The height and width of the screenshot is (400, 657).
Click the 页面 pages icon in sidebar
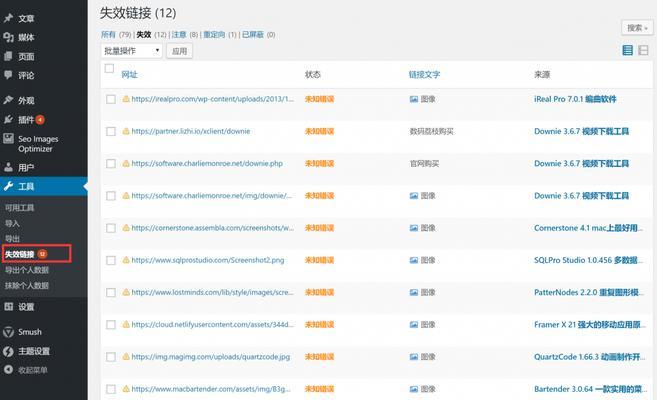8,56
